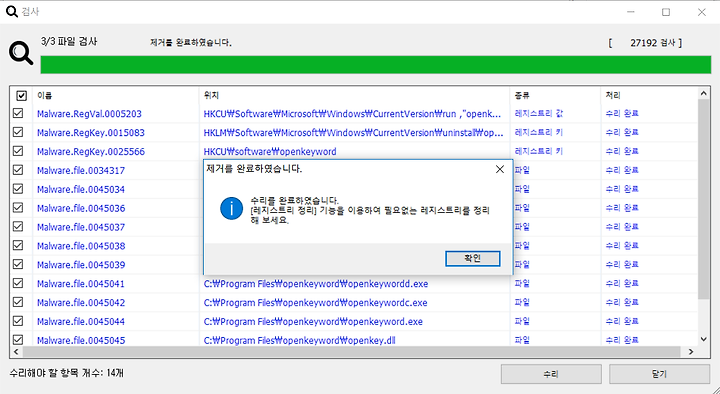Screen dimensions: 720x394
Task: Uncheck the Malware.RegKey.0025566 checkbox
Action: pos(18,151)
